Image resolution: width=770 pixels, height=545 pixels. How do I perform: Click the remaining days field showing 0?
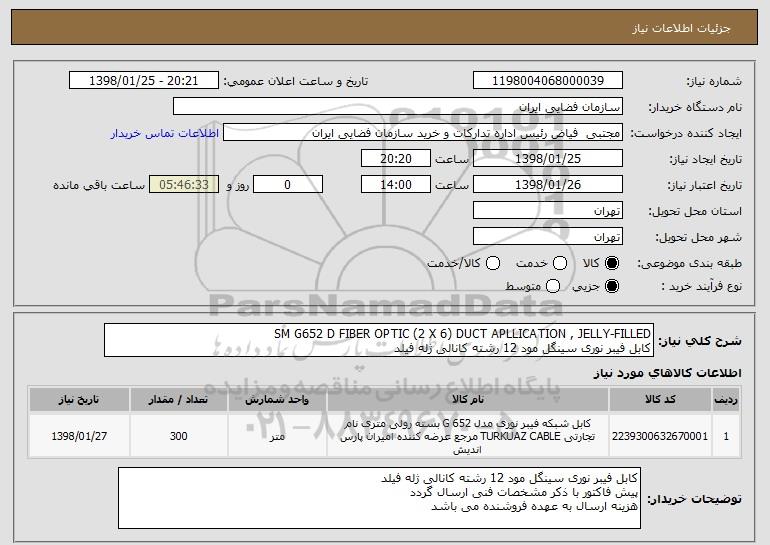click(x=288, y=185)
